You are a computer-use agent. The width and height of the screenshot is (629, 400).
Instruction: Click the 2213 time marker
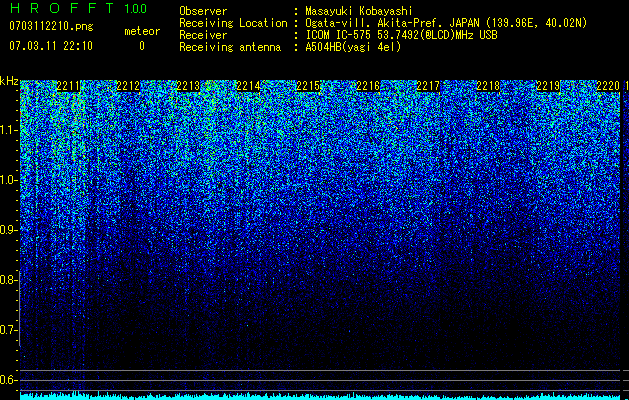(x=188, y=86)
